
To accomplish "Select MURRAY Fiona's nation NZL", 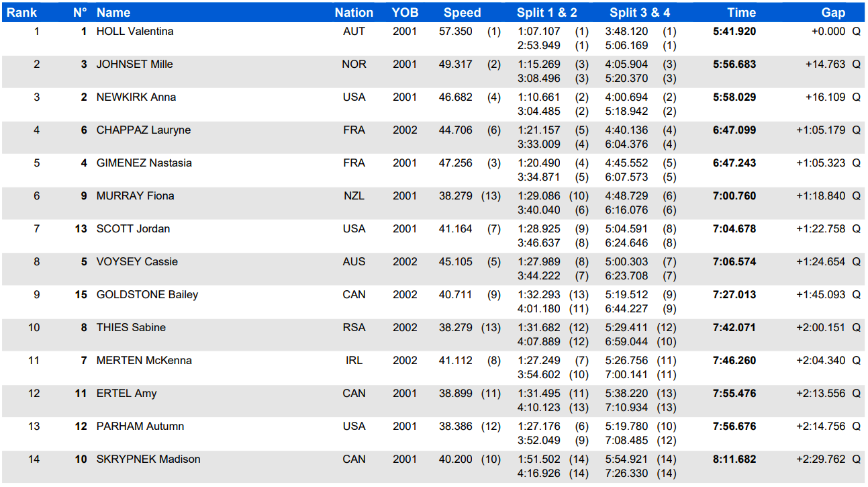I will pos(354,196).
